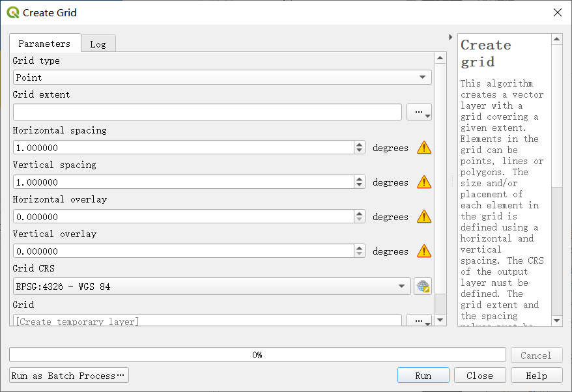Switch to the Log tab

[x=98, y=44]
